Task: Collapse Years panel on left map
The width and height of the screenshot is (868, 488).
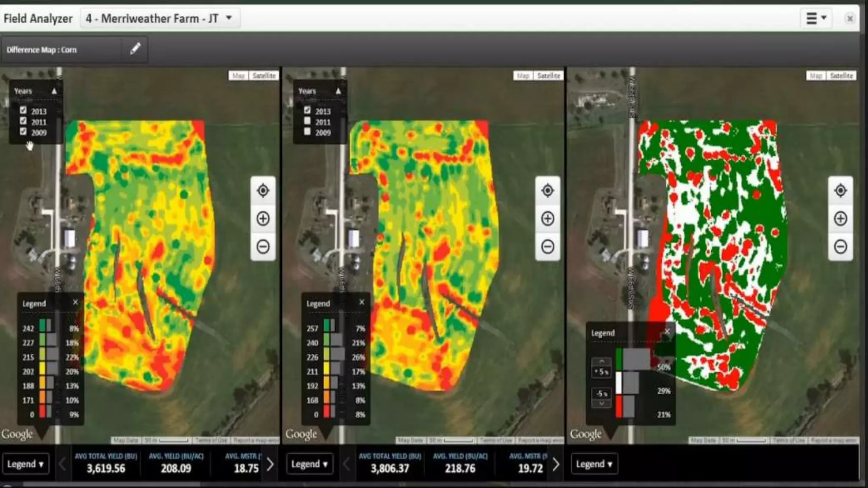Action: click(54, 91)
